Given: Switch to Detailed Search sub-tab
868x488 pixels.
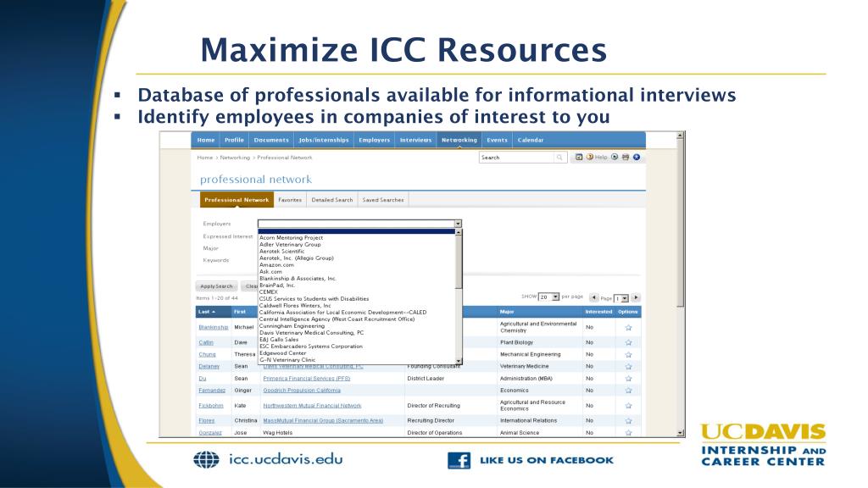Looking at the screenshot, I should click(x=332, y=200).
